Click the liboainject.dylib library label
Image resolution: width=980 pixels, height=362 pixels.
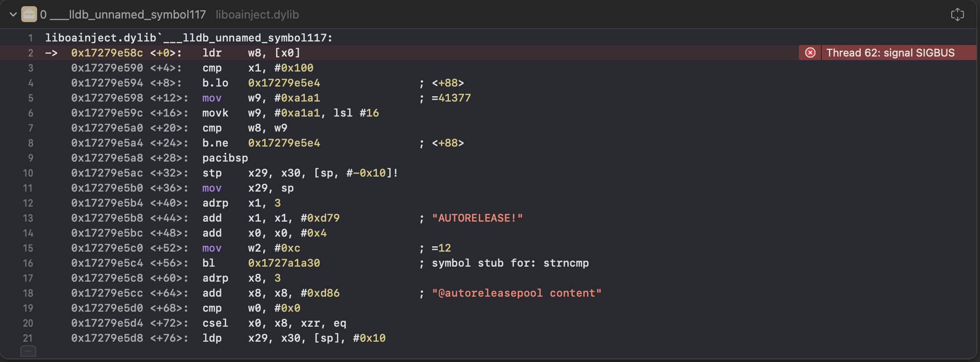click(257, 15)
